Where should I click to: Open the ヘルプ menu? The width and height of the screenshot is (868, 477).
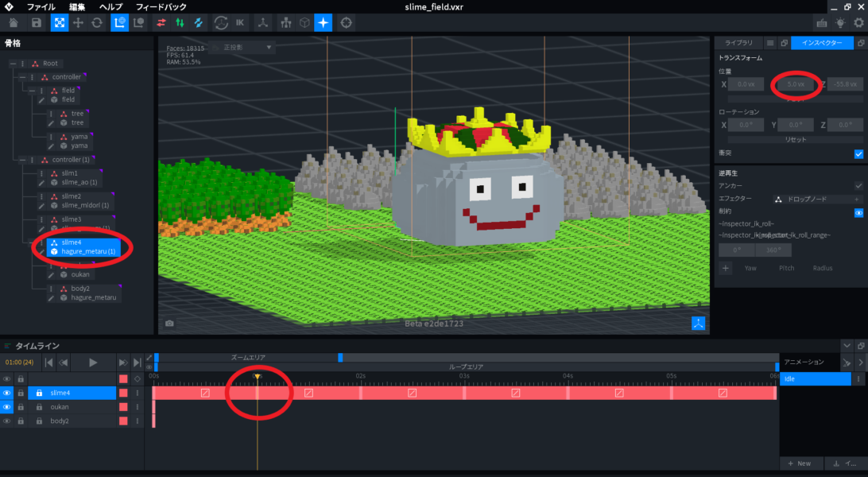tap(110, 6)
